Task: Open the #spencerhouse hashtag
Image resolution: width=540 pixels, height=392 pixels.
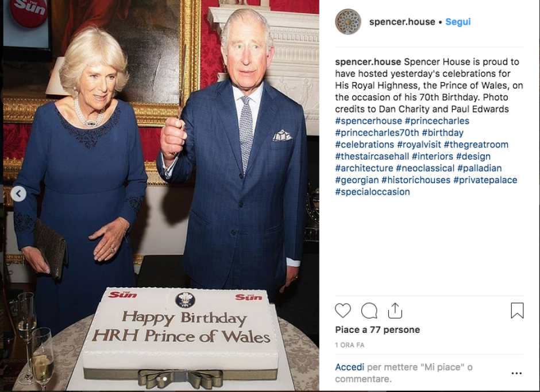Action: click(x=368, y=121)
